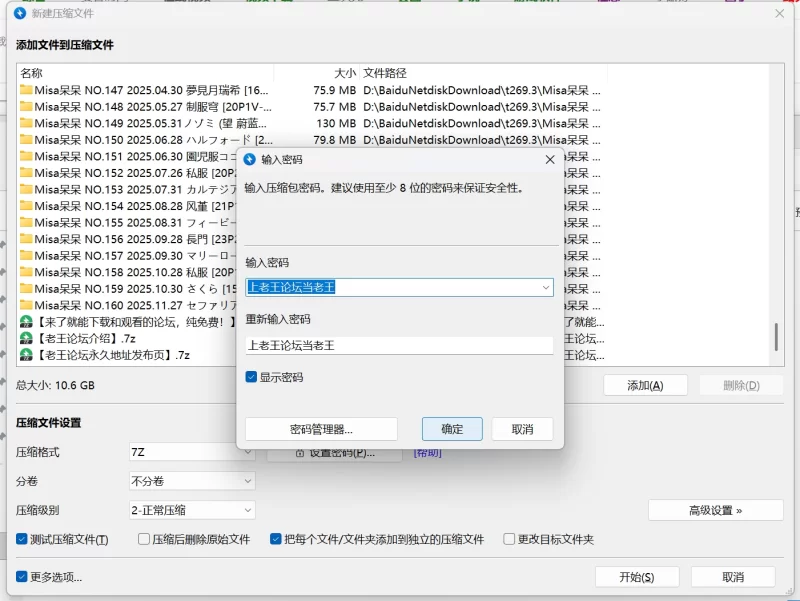The height and width of the screenshot is (601, 800).
Task: Click the icon in 输入密码 dialog title
Action: click(x=250, y=159)
